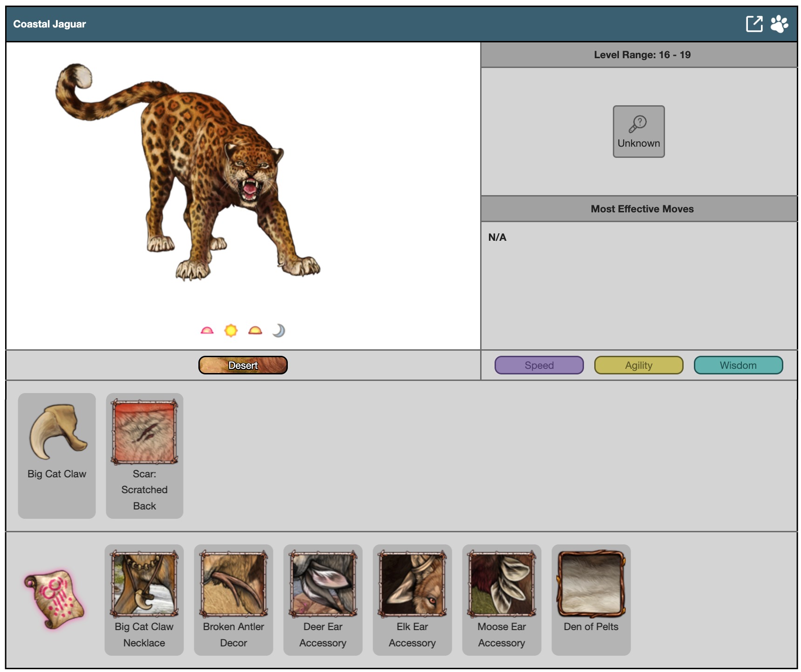Image resolution: width=801 pixels, height=672 pixels.
Task: Open the Scar: Scratched Back item
Action: pyautogui.click(x=144, y=455)
